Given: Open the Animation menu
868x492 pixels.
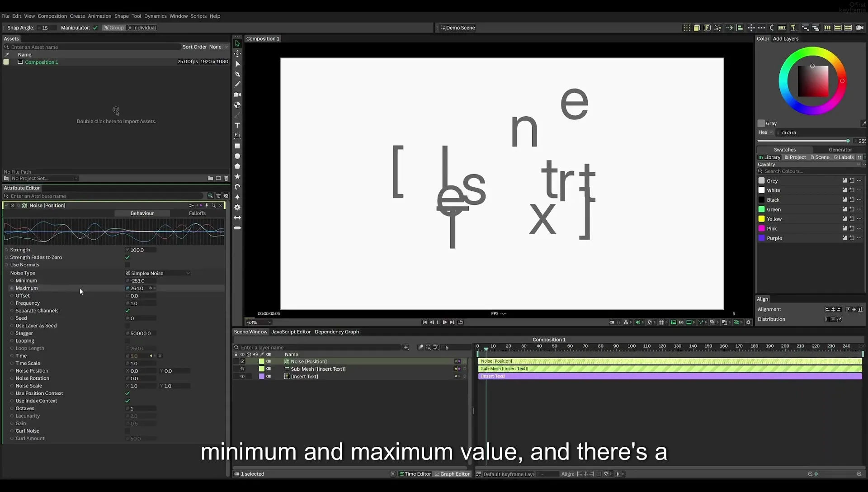Looking at the screenshot, I should (x=99, y=16).
